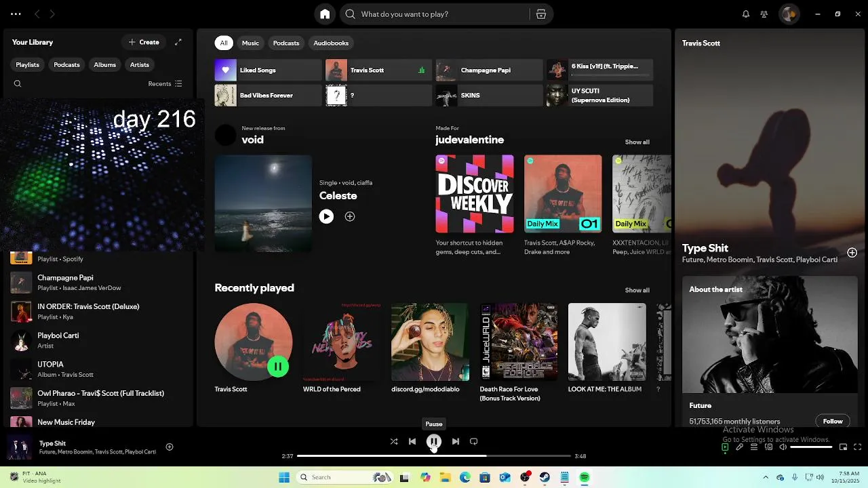Open UTOPIA album in library
This screenshot has height=488, width=868.
pyautogui.click(x=100, y=369)
